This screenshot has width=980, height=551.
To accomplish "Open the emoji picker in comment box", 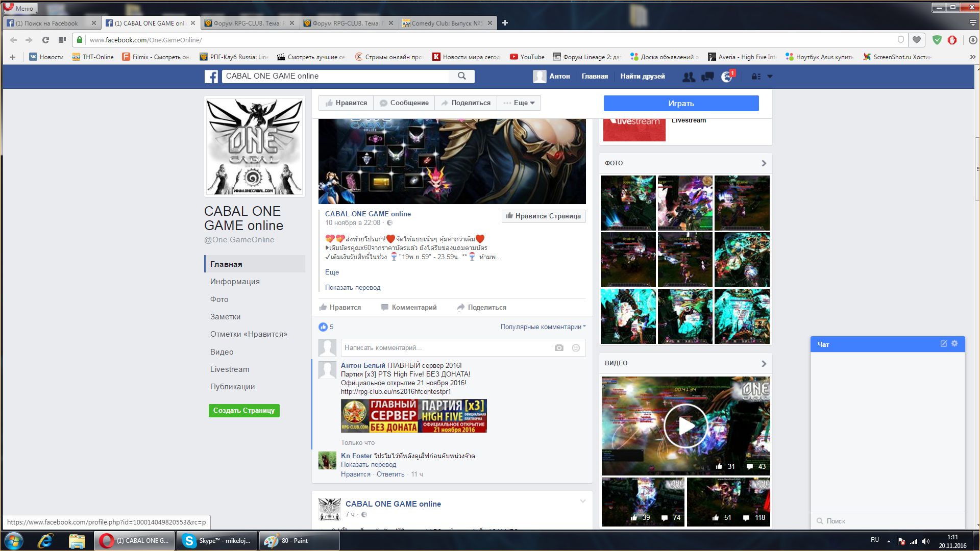I will 576,348.
